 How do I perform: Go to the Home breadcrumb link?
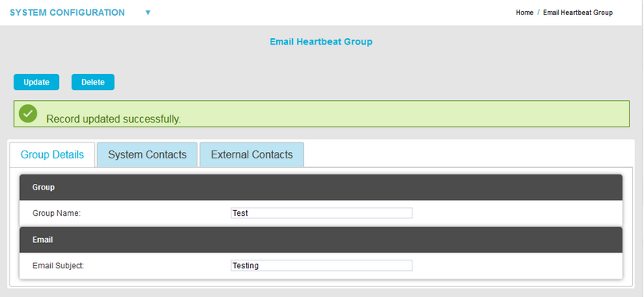point(525,13)
